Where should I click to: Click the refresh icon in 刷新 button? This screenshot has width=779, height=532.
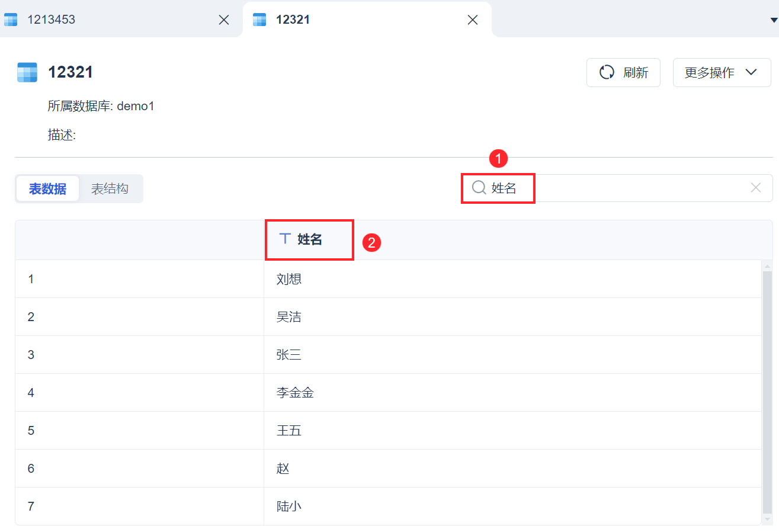[607, 72]
